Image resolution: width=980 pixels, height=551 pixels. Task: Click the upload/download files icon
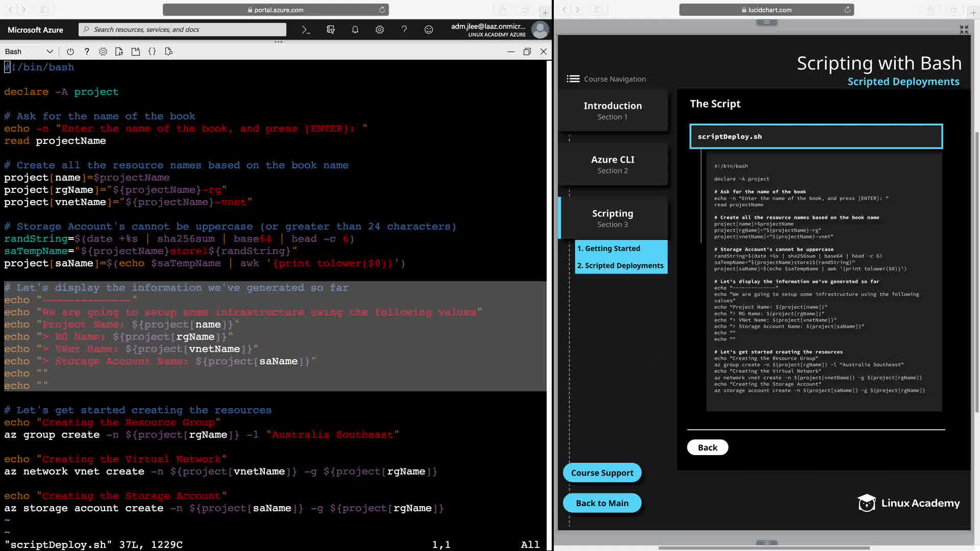119,52
